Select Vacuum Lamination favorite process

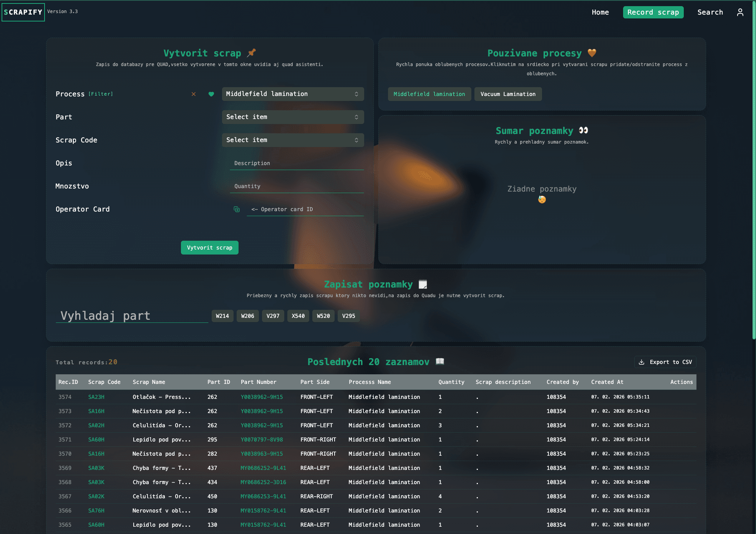coord(508,94)
